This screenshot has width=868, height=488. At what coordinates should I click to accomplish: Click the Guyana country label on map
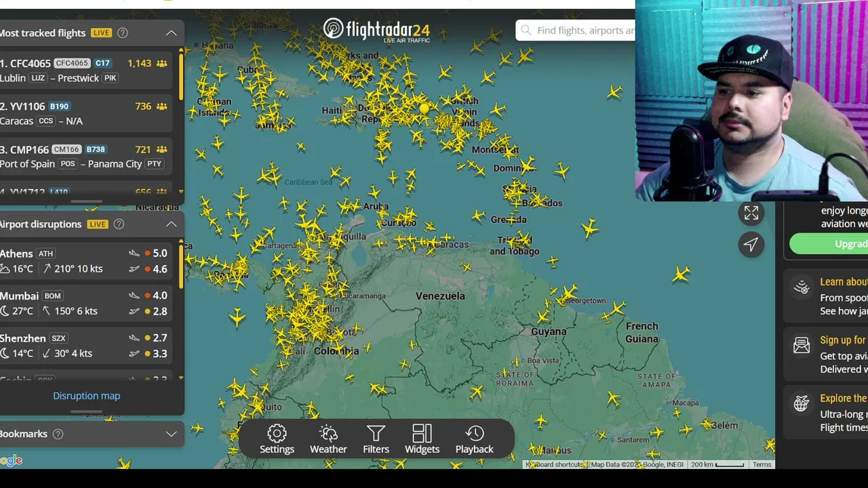[x=549, y=331]
